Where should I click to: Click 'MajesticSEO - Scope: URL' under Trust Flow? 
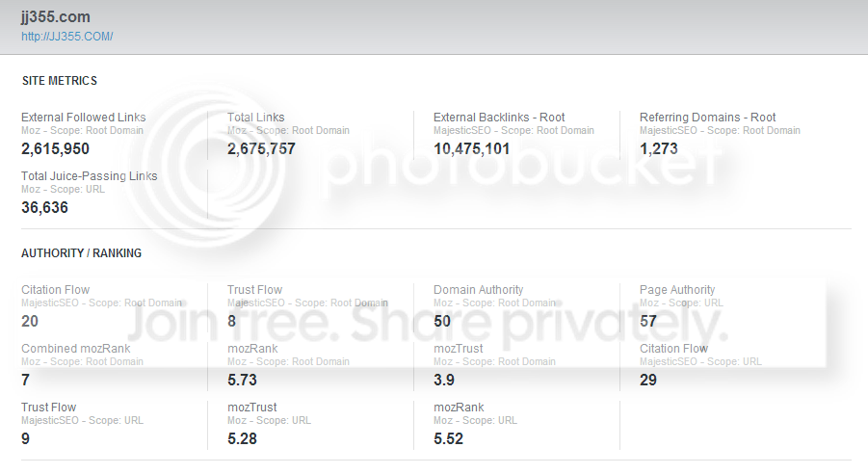(82, 420)
